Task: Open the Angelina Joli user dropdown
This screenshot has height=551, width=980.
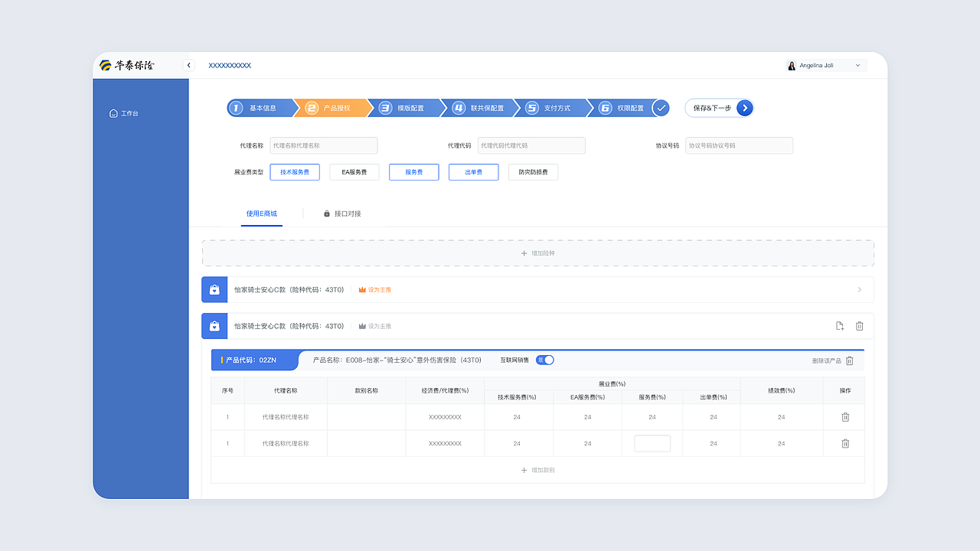Action: 826,65
